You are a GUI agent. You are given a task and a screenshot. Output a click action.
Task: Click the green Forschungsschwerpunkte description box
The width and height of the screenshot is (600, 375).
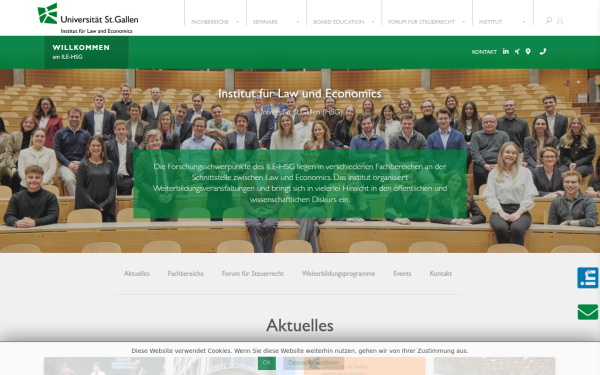point(300,184)
